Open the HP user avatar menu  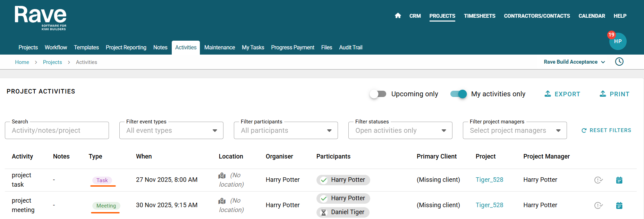click(x=618, y=41)
